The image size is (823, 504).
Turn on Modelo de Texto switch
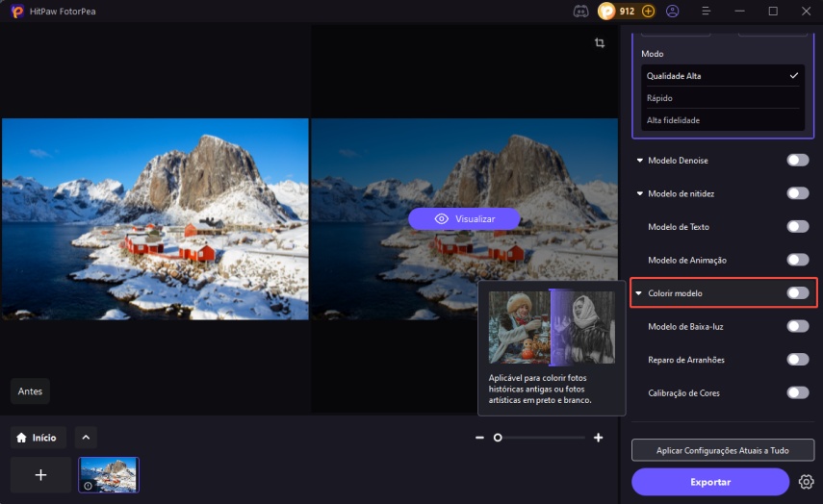coord(798,227)
